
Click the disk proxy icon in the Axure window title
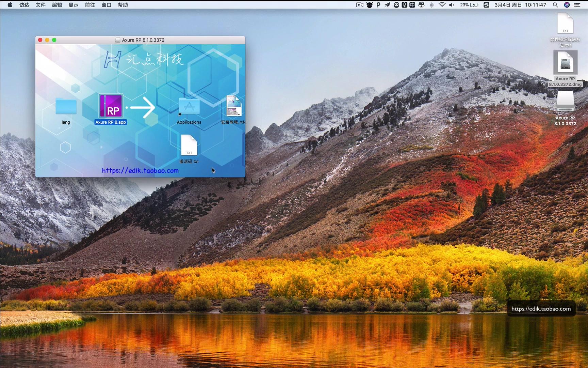point(118,40)
